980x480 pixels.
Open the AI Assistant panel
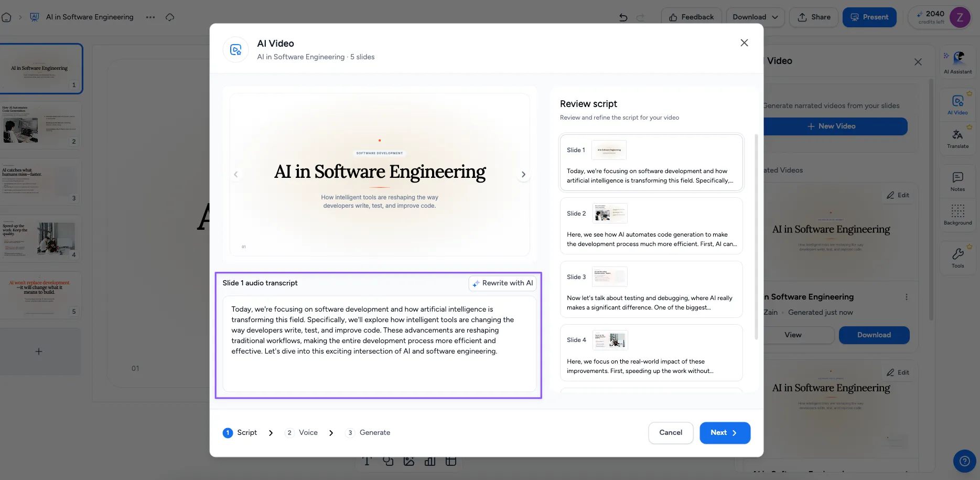[957, 62]
